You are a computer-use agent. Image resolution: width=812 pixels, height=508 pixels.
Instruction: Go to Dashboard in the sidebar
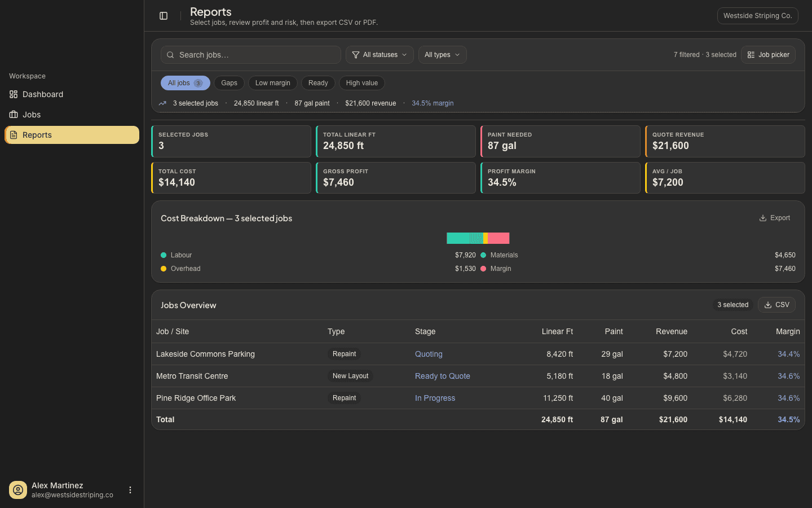[x=72, y=94]
